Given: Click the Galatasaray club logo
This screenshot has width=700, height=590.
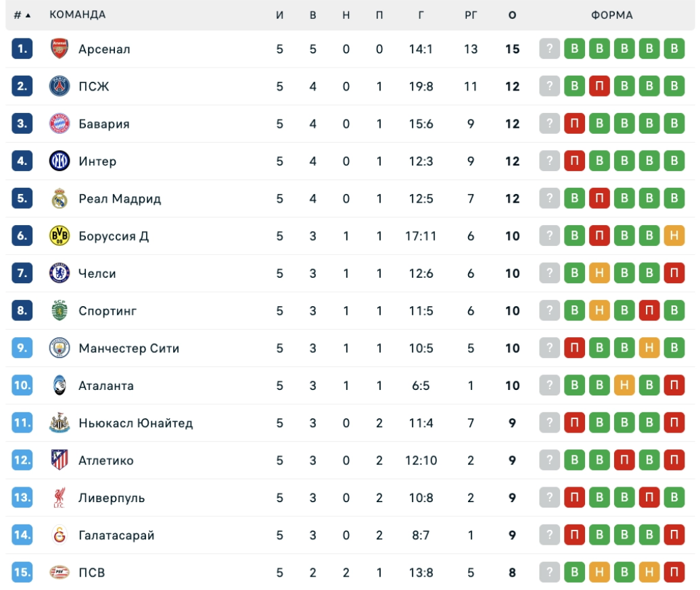Looking at the screenshot, I should tap(60, 535).
